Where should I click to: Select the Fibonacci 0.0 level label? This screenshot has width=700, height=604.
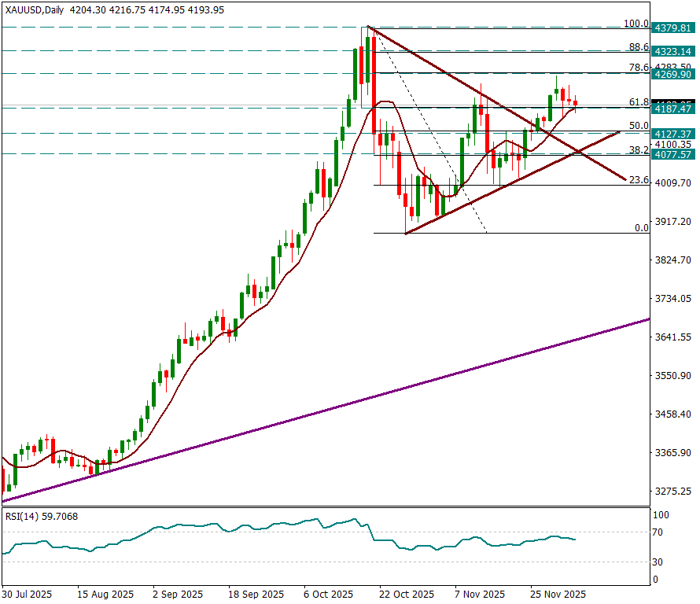[641, 228]
